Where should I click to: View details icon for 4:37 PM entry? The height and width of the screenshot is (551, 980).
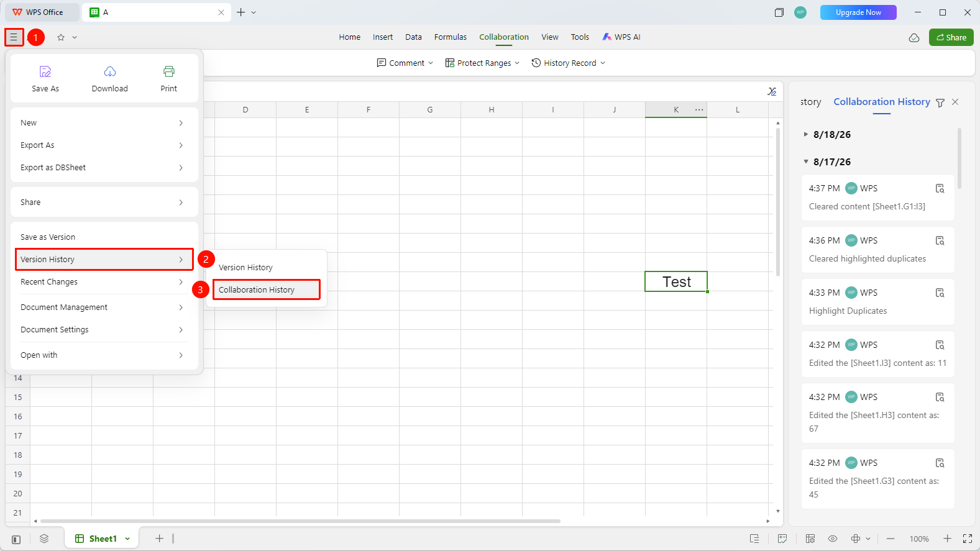(940, 188)
